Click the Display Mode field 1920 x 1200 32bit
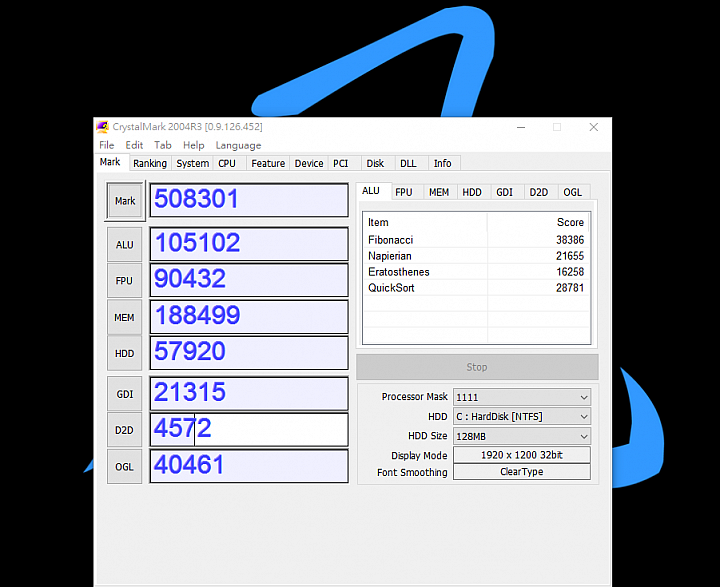 [522, 455]
